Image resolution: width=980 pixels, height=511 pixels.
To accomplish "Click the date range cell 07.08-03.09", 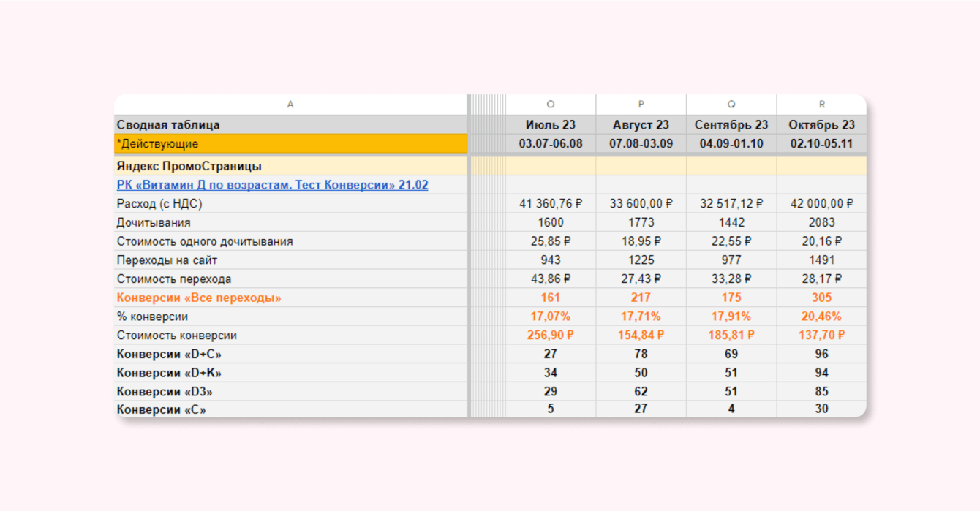I will [x=641, y=144].
